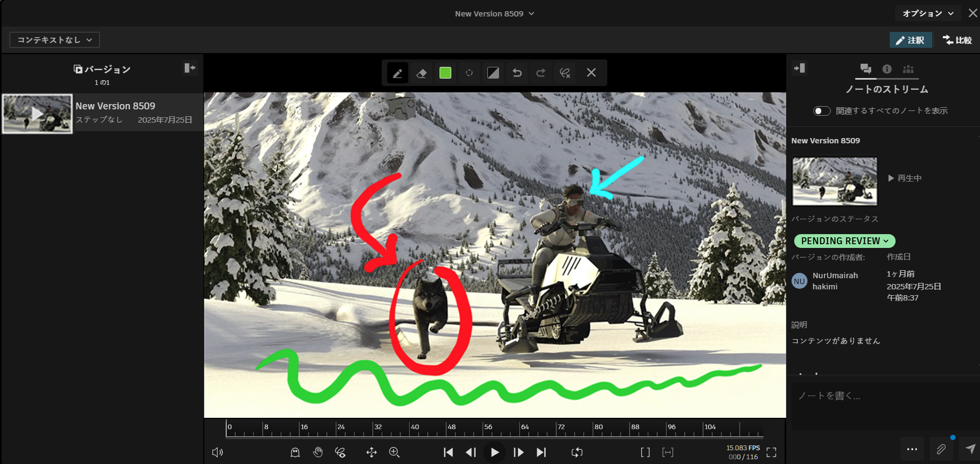Step forward one frame

coord(519,452)
